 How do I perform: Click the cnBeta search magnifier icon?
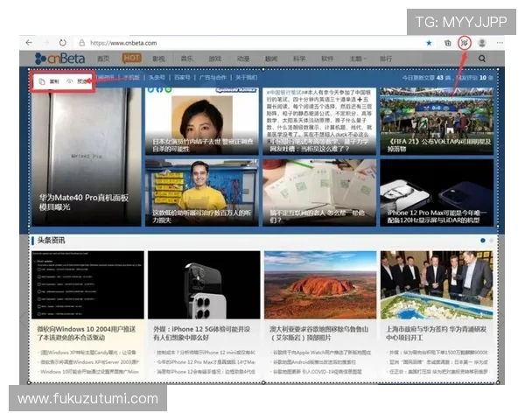482,59
